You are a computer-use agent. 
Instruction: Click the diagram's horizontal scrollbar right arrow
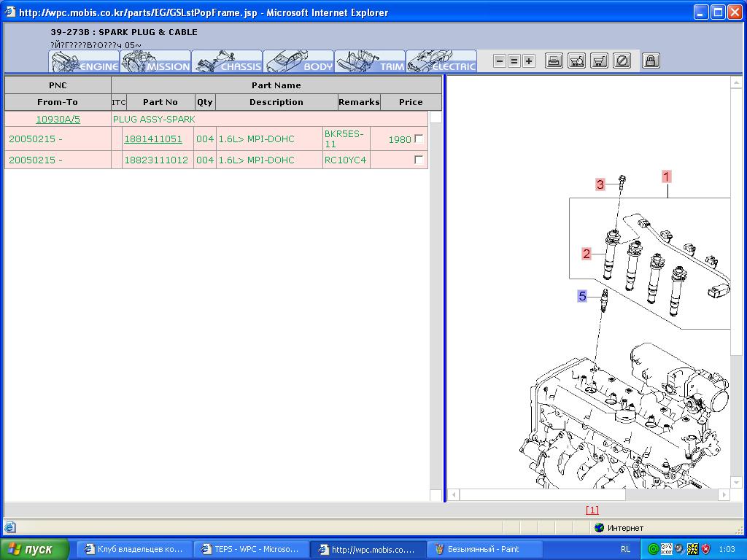coord(724,495)
